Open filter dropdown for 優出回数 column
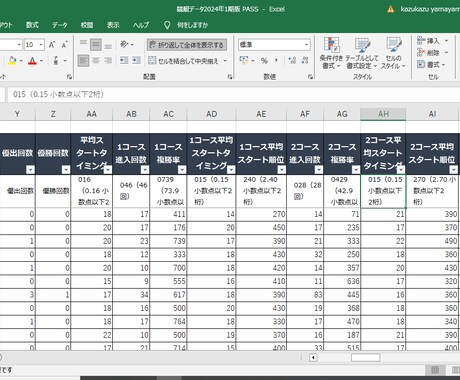 click(30, 170)
